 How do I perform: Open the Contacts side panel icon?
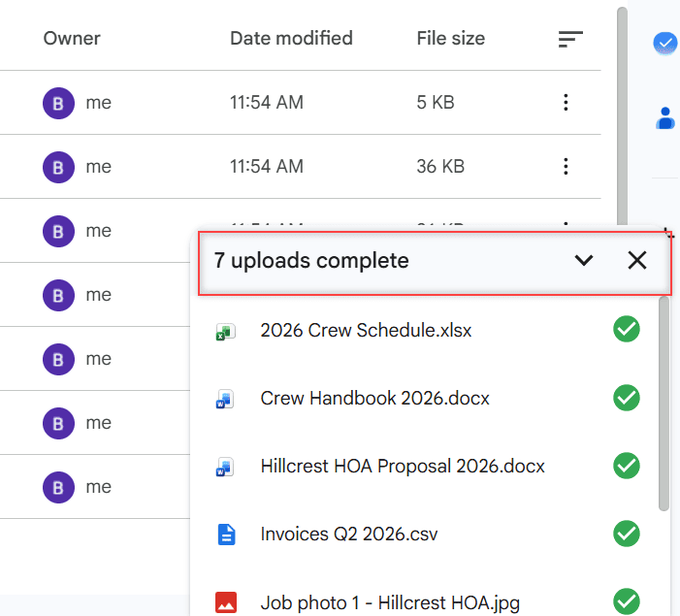[x=665, y=118]
